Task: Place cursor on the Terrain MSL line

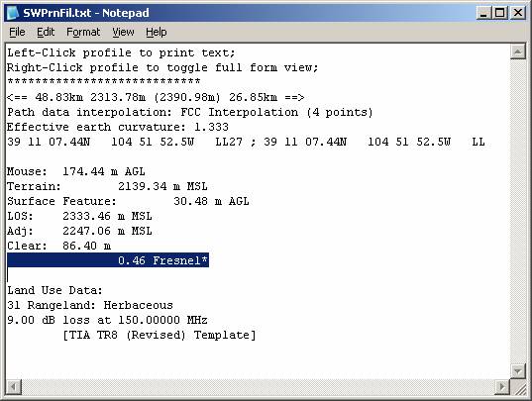Action: coord(107,186)
